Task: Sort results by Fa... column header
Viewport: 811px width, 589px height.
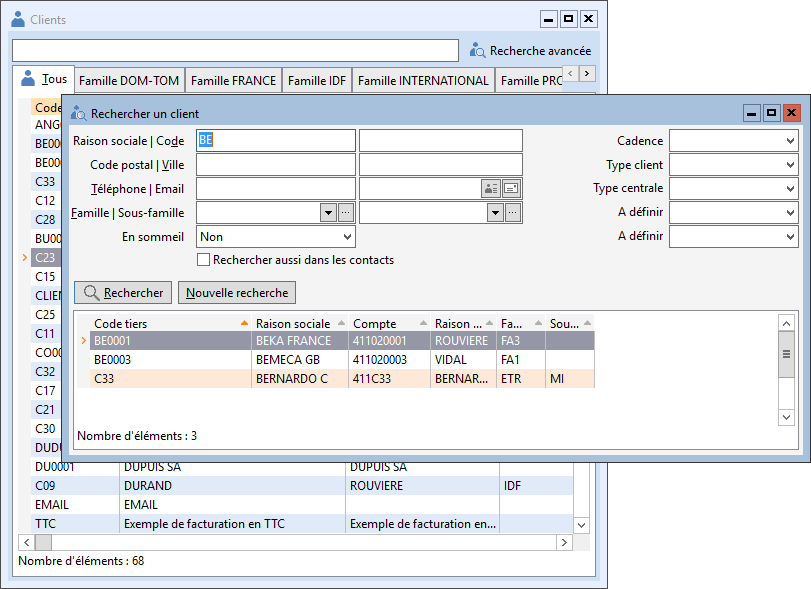Action: click(521, 323)
